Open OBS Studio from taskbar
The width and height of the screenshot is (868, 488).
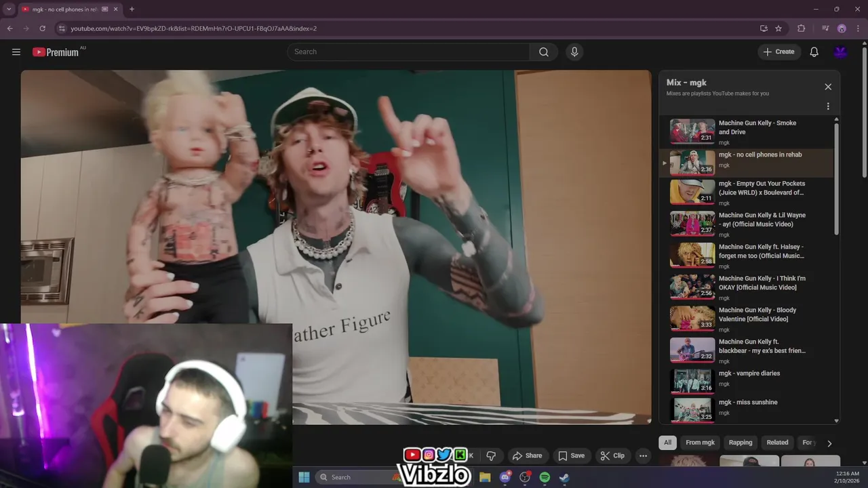point(524,477)
